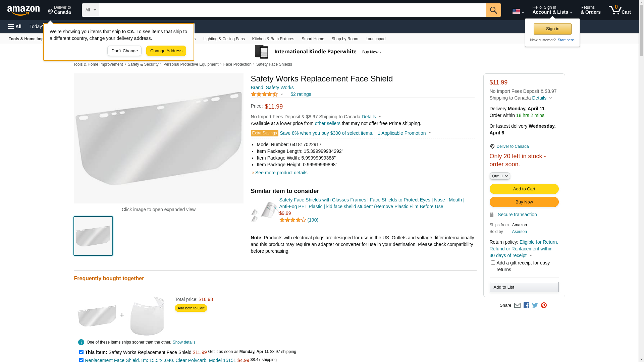This screenshot has width=644, height=362.
Task: Select the face shield thumbnail image
Action: click(93, 236)
